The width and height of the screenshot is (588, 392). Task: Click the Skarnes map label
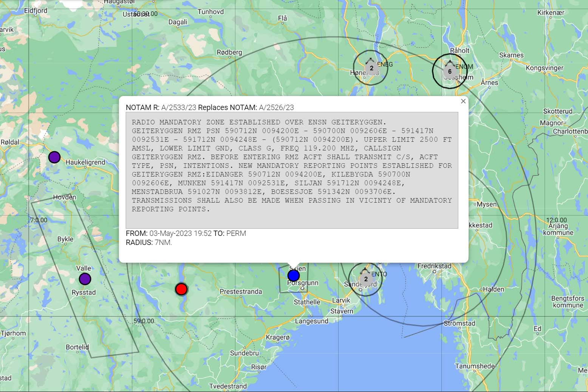pyautogui.click(x=511, y=55)
